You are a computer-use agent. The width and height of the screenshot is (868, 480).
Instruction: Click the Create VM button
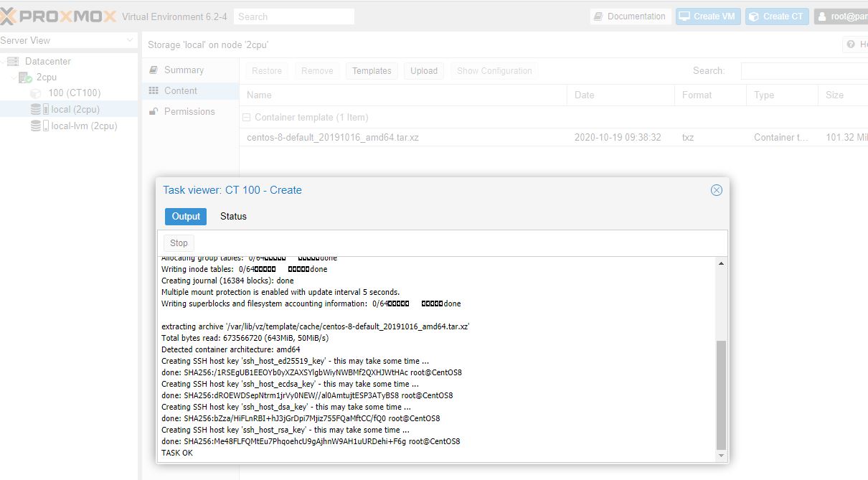click(708, 17)
